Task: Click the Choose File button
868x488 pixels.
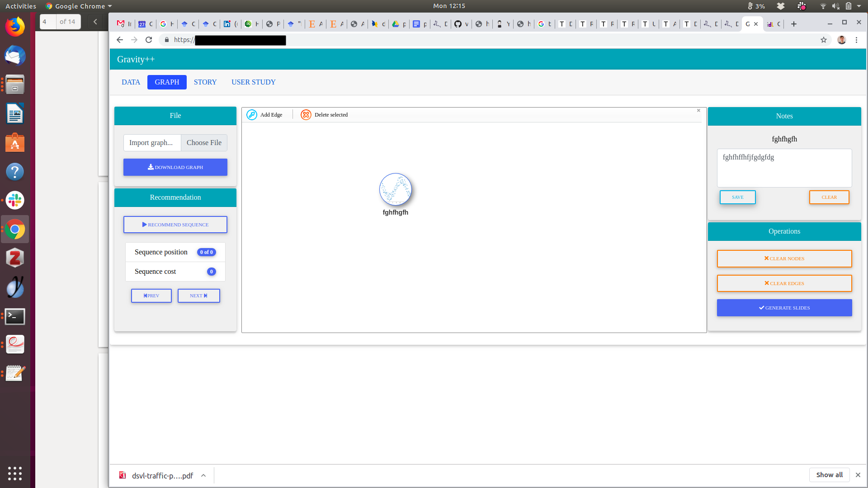Action: point(204,143)
